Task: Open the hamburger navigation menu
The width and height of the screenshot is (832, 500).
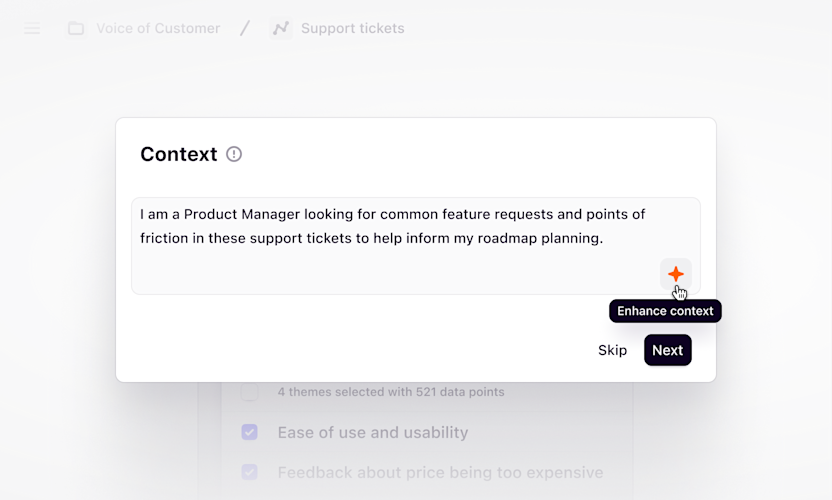Action: tap(32, 29)
